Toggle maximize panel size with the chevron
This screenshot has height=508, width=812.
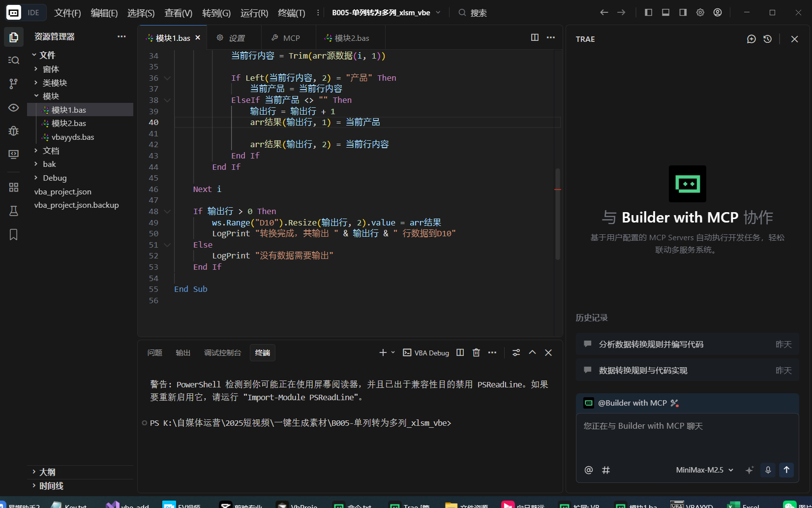pos(532,352)
